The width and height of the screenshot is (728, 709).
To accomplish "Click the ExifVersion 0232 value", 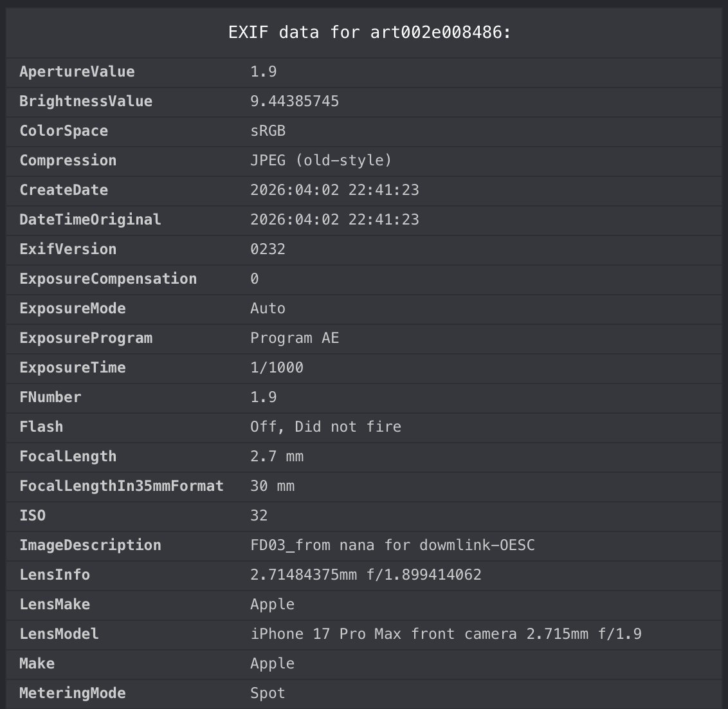I will click(x=268, y=249).
